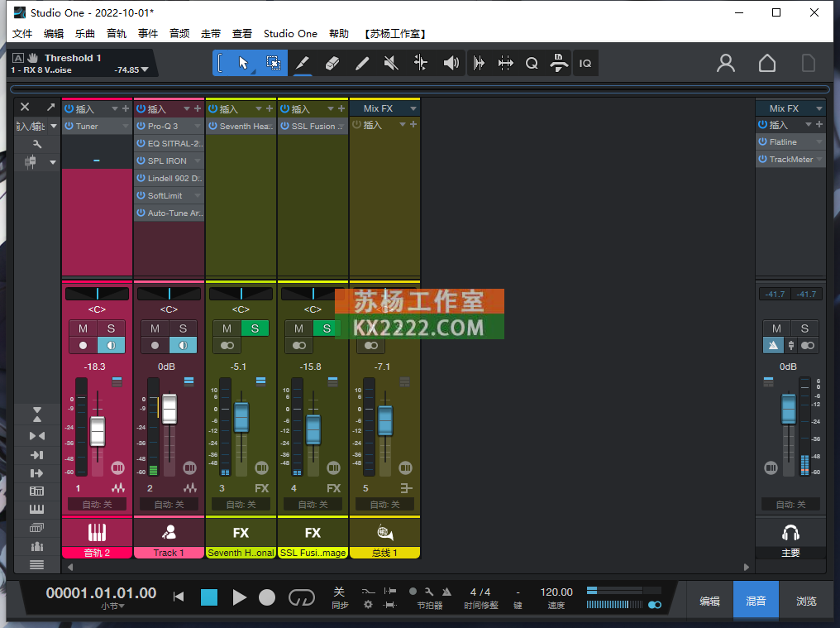Click the Tuner power toggle on channel 1

[x=69, y=126]
